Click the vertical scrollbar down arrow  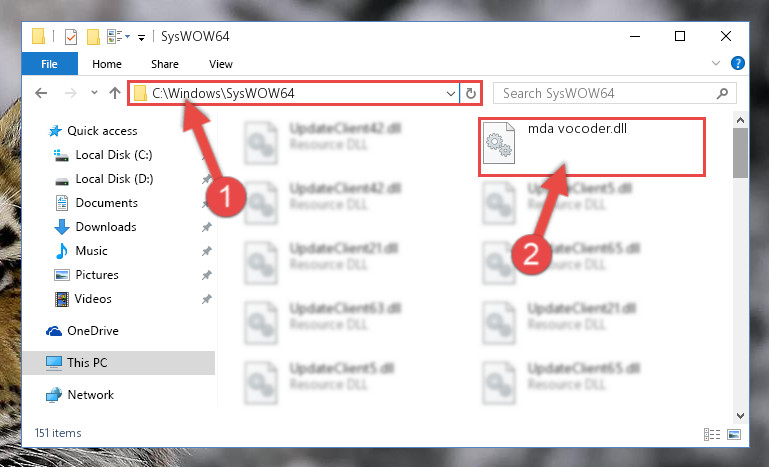pyautogui.click(x=740, y=415)
